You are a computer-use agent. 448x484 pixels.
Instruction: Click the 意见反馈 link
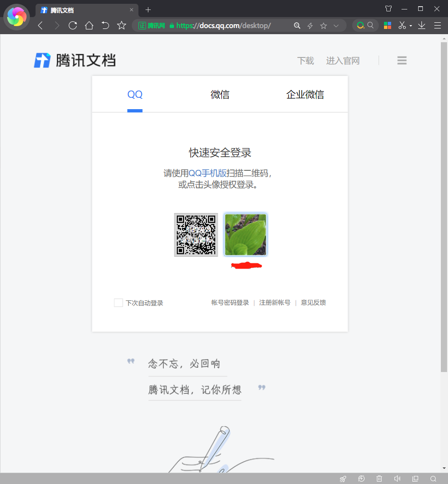point(313,303)
